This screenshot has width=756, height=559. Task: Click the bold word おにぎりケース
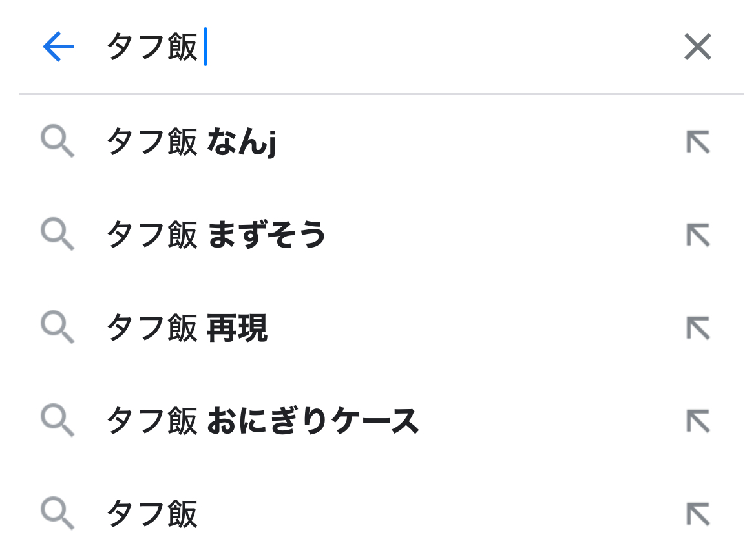[313, 421]
